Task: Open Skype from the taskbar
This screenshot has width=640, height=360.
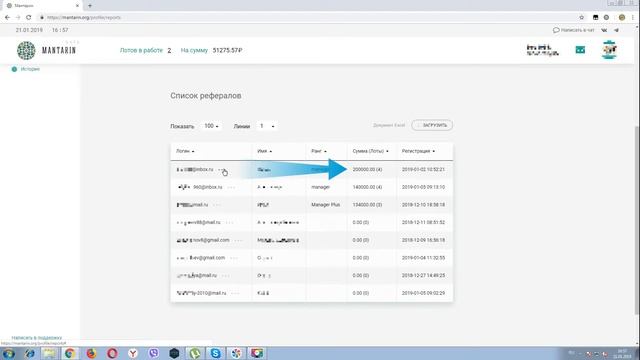Action: 216,353
